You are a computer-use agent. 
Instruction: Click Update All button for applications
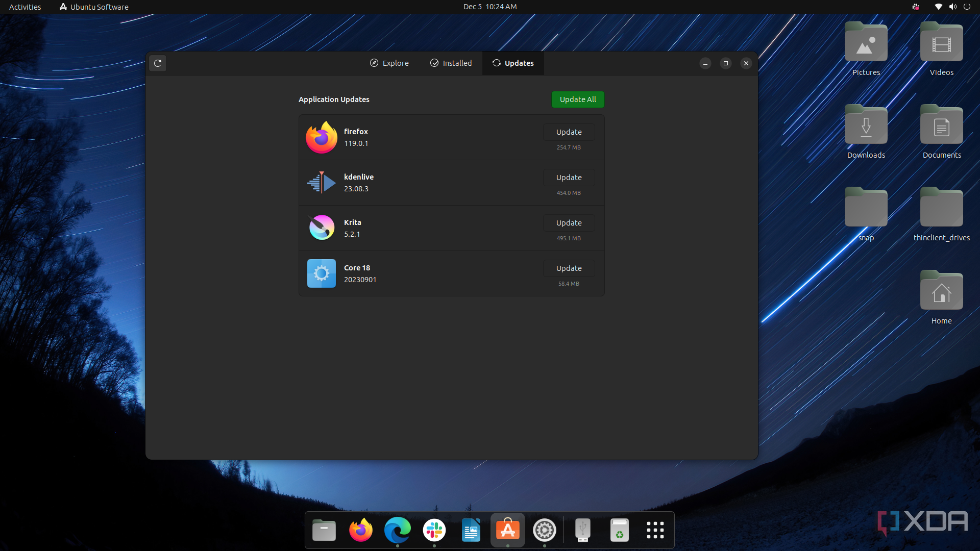[577, 99]
